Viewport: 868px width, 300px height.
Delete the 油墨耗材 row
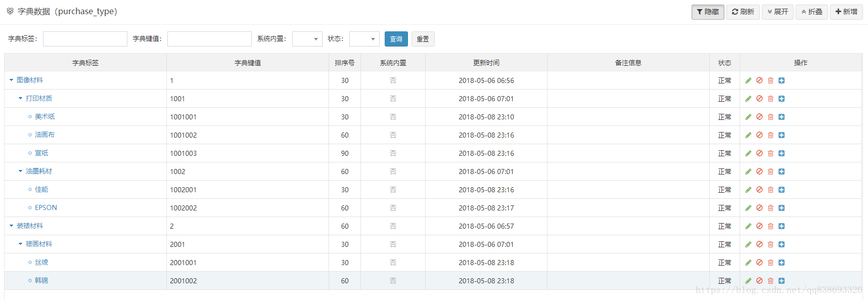[x=770, y=172]
